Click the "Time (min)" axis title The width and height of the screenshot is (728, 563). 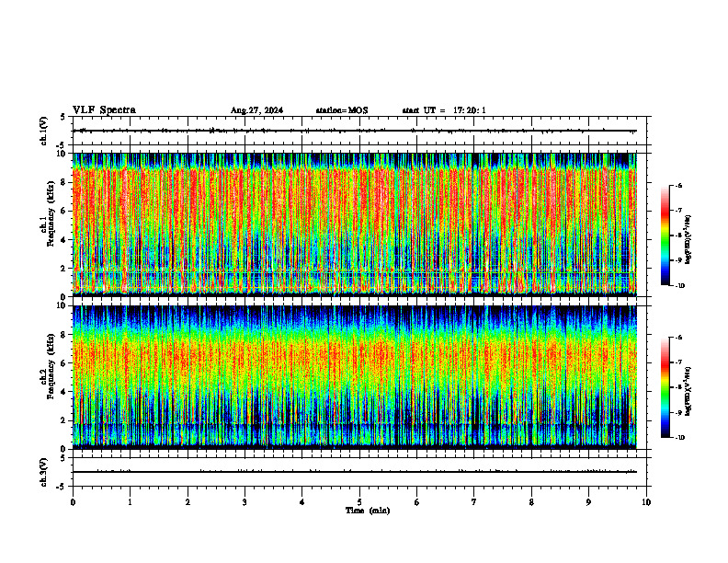368,511
